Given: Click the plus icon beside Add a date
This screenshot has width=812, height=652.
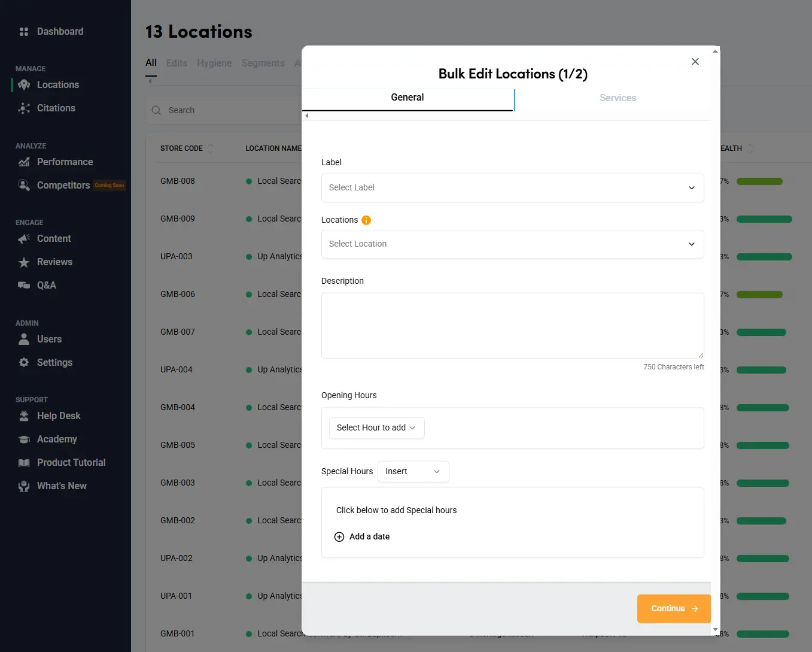Looking at the screenshot, I should (339, 537).
